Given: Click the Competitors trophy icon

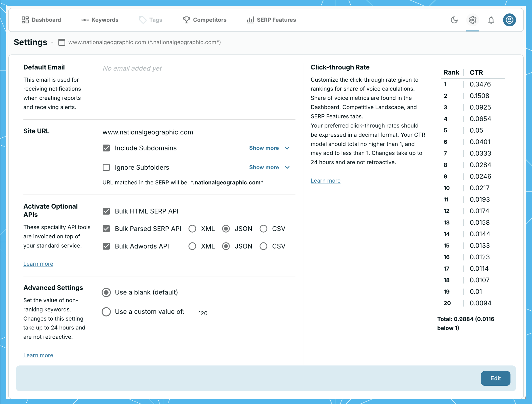Looking at the screenshot, I should [x=186, y=20].
